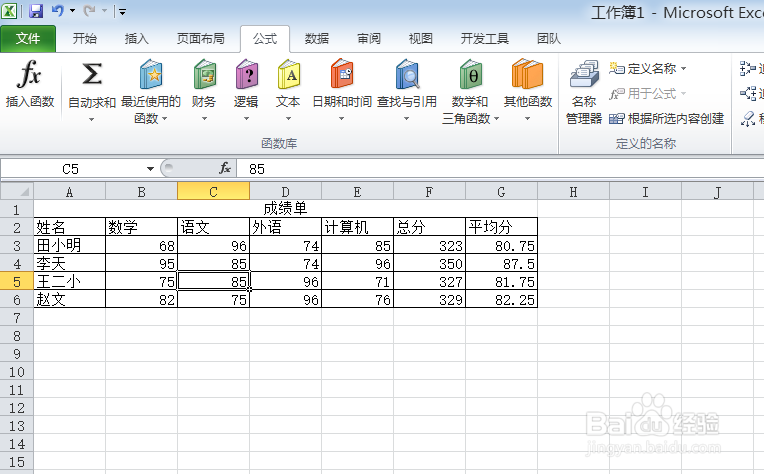Select cell containing 王二小

(69, 281)
